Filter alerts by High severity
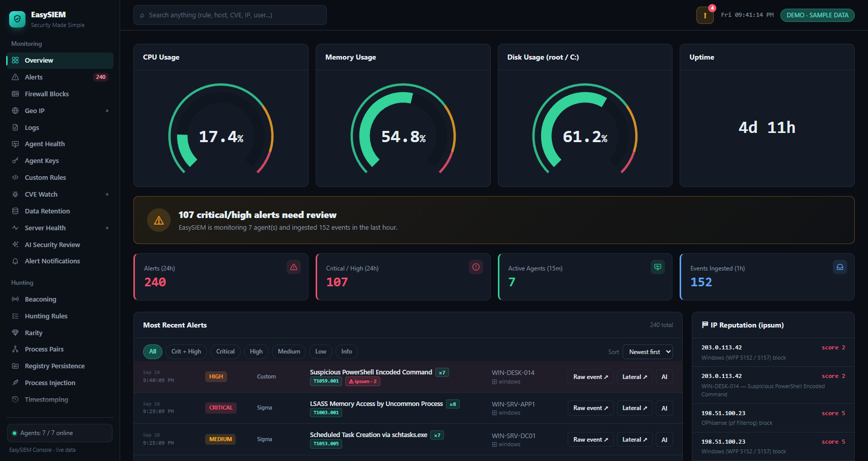The width and height of the screenshot is (868, 461). pos(256,351)
